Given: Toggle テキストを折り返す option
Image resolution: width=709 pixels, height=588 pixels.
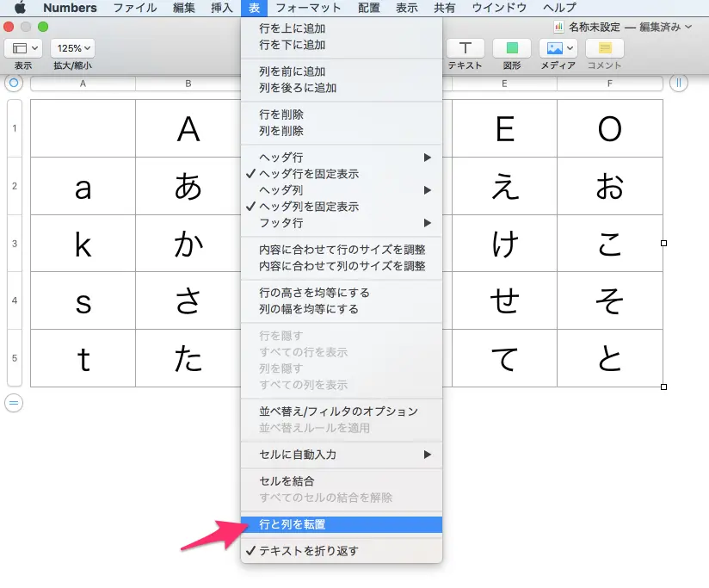Looking at the screenshot, I should [x=308, y=551].
